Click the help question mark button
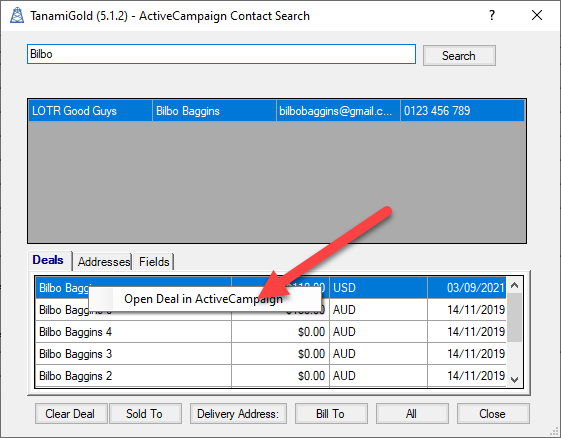 pos(492,15)
